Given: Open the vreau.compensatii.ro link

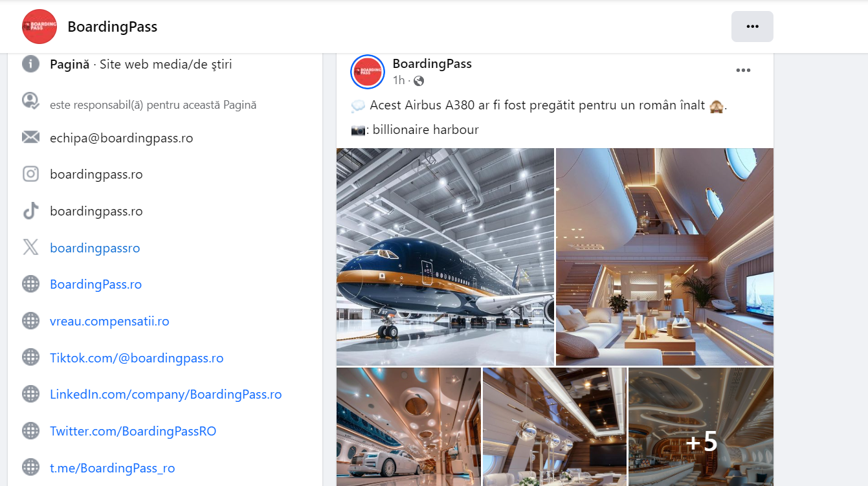Looking at the screenshot, I should [109, 321].
